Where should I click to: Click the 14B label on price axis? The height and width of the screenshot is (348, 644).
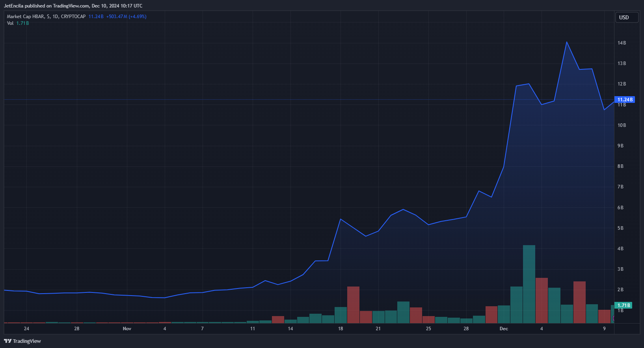tap(622, 43)
